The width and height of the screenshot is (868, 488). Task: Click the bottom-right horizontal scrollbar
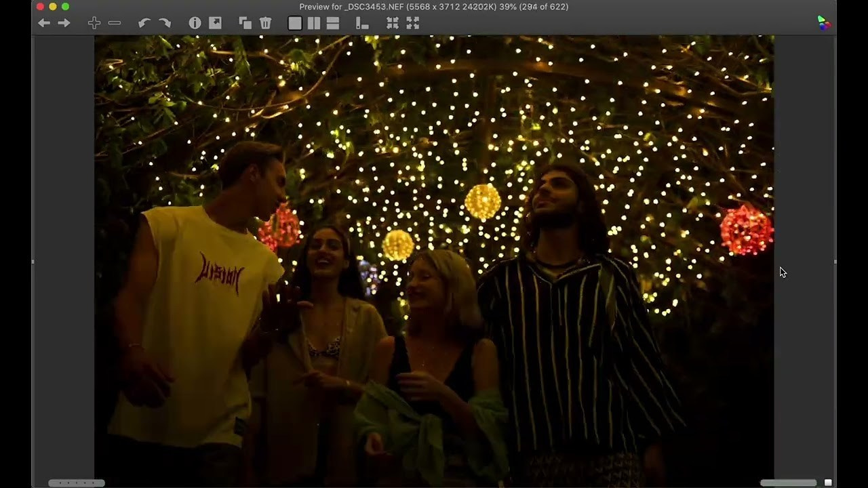(x=788, y=483)
